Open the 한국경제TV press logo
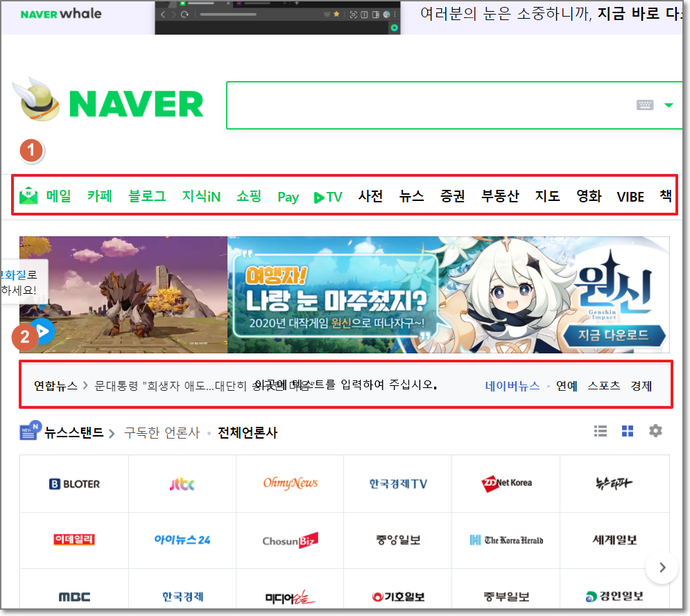Image resolution: width=690 pixels, height=616 pixels. coord(398,484)
